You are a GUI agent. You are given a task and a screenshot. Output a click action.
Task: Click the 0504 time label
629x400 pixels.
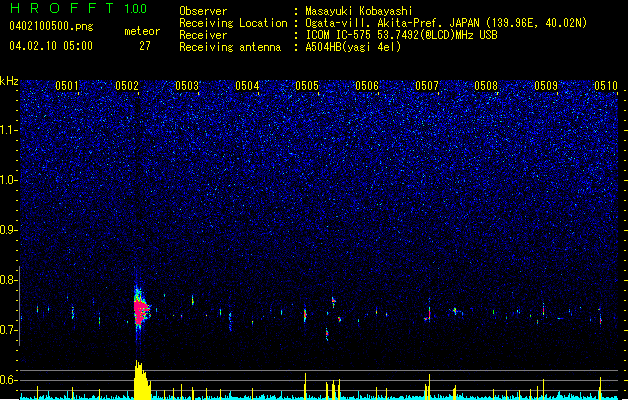(x=247, y=86)
